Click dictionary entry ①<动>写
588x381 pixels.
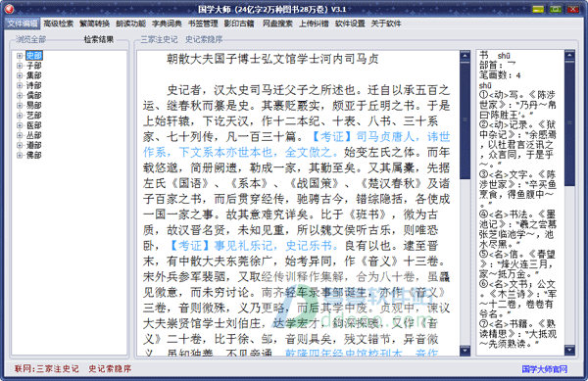[499, 95]
